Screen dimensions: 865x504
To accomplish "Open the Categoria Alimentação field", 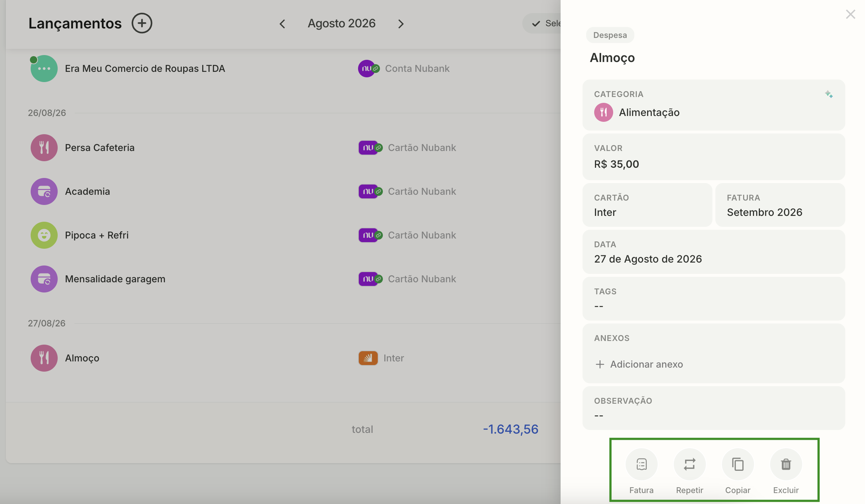I will [714, 105].
